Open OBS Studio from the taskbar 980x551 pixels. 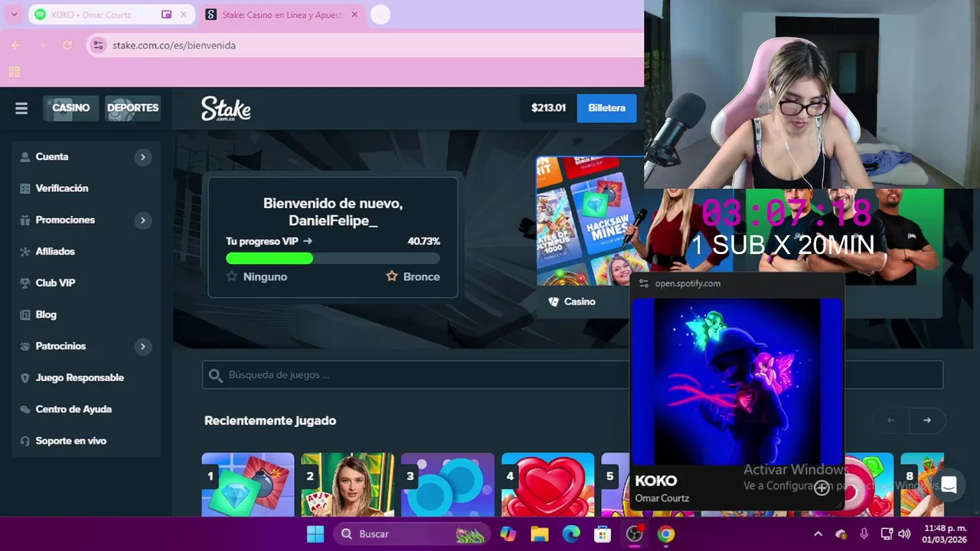tap(635, 534)
